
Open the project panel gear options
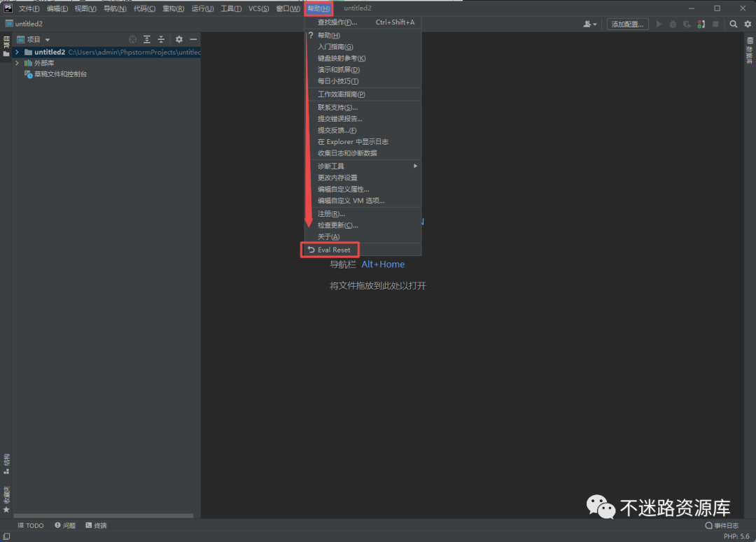[x=179, y=39]
